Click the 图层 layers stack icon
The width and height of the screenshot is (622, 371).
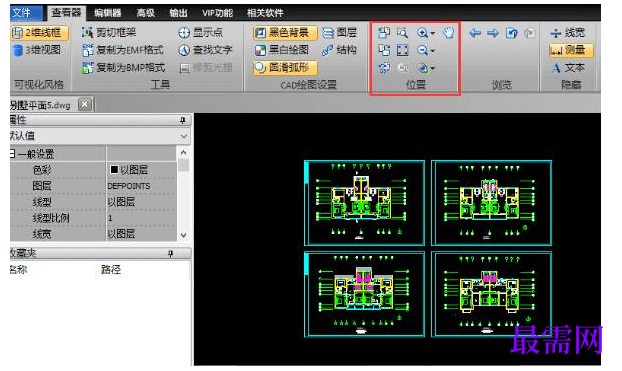coord(328,33)
